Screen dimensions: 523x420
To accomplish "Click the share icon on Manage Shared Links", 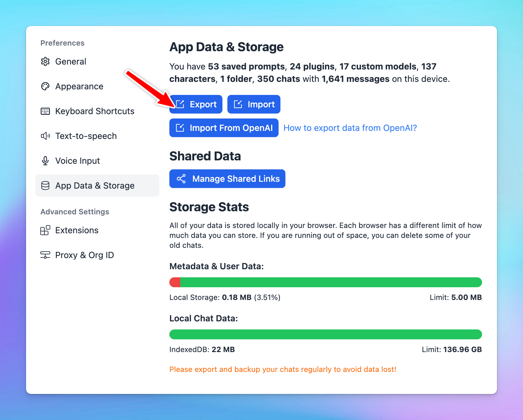I will point(181,179).
